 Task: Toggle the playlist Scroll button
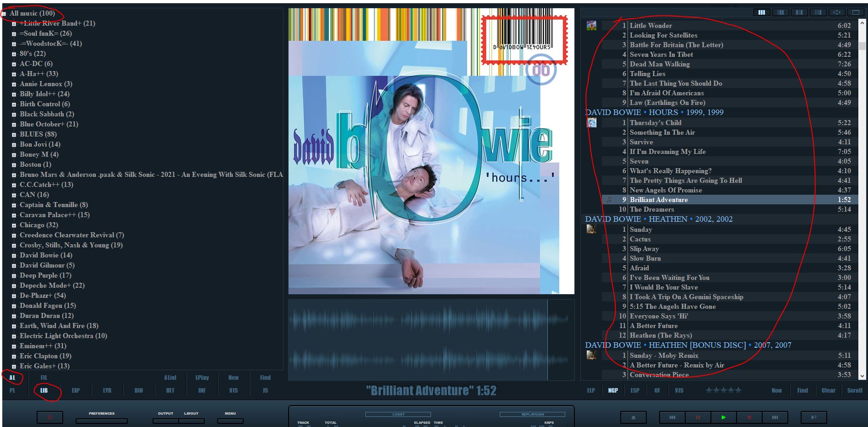(855, 390)
